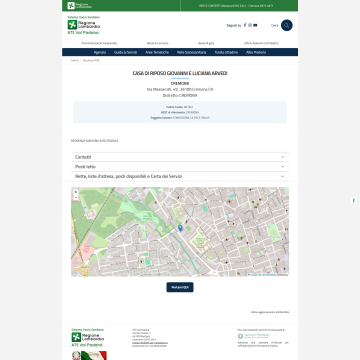Open the Facebook social icon

coord(245,25)
